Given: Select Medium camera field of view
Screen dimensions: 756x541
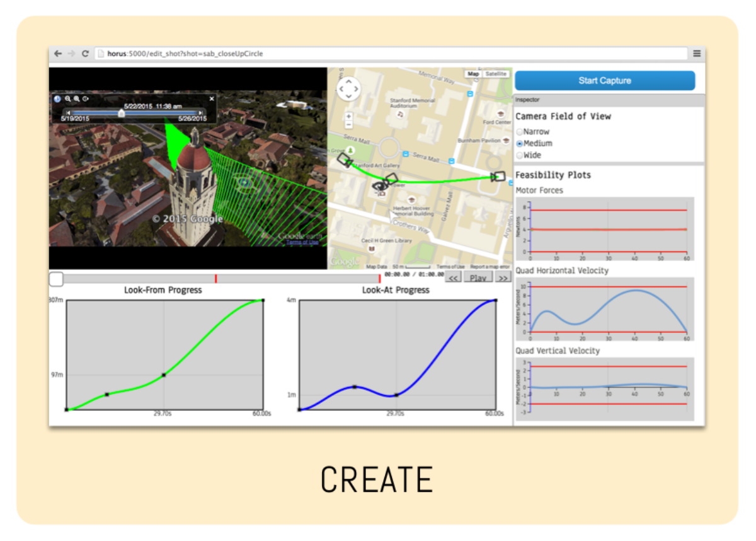Looking at the screenshot, I should click(x=520, y=144).
